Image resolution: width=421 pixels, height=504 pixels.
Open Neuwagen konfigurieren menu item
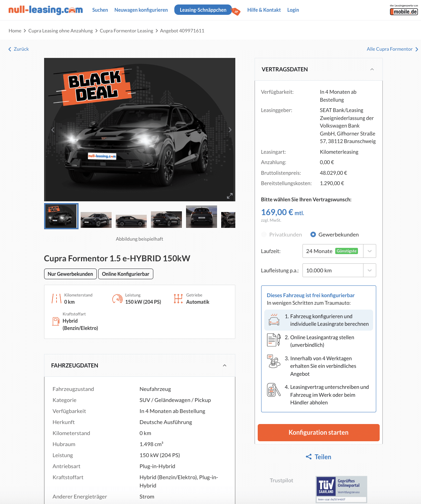pos(141,10)
